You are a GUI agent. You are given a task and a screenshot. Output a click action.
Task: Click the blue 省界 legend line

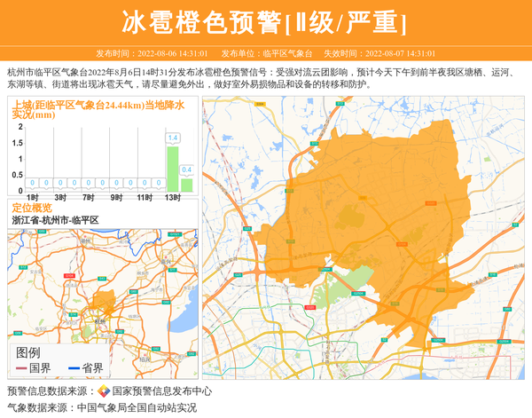click(x=74, y=367)
